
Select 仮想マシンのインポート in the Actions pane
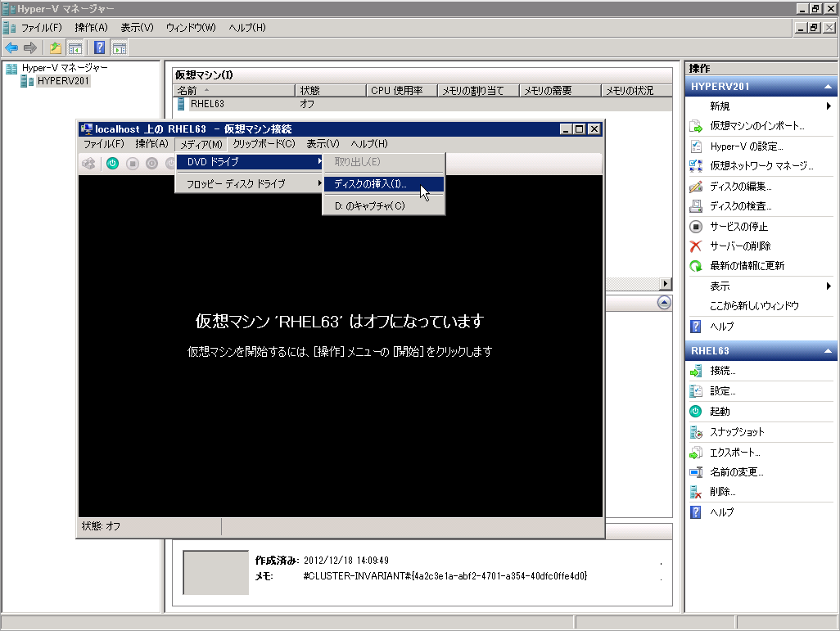[759, 126]
